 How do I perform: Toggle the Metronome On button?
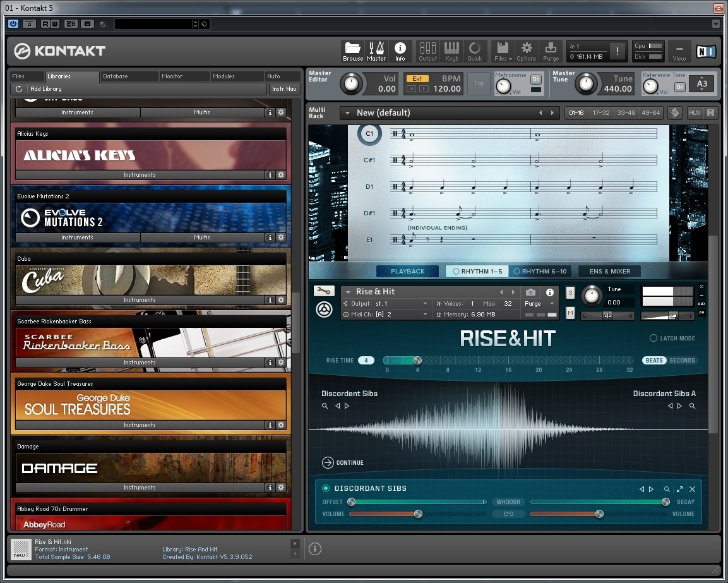tap(536, 80)
